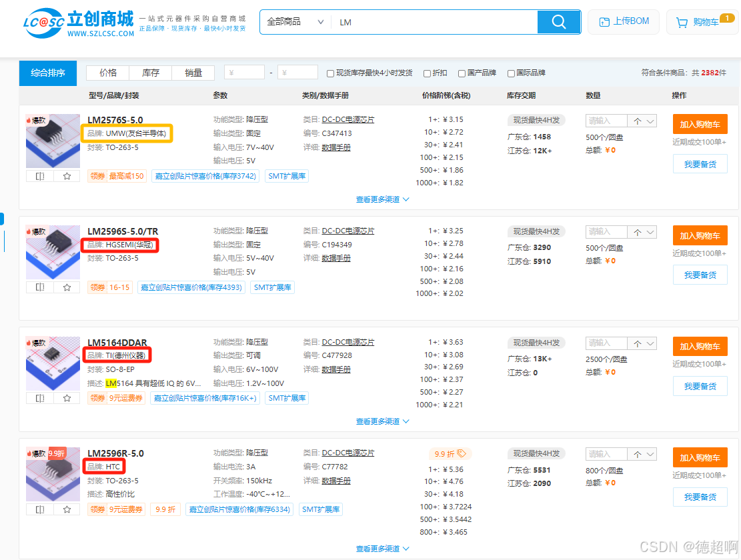This screenshot has width=741, height=560.
Task: Focus the search box containing LM
Action: click(x=435, y=22)
